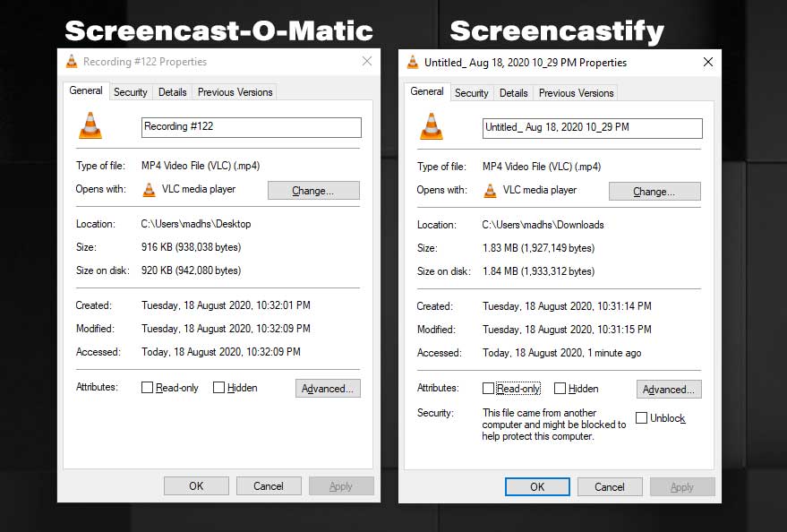Open Previous Versions tab in Untitled_ Properties window
Viewport: 787px width, 532px height.
click(577, 93)
